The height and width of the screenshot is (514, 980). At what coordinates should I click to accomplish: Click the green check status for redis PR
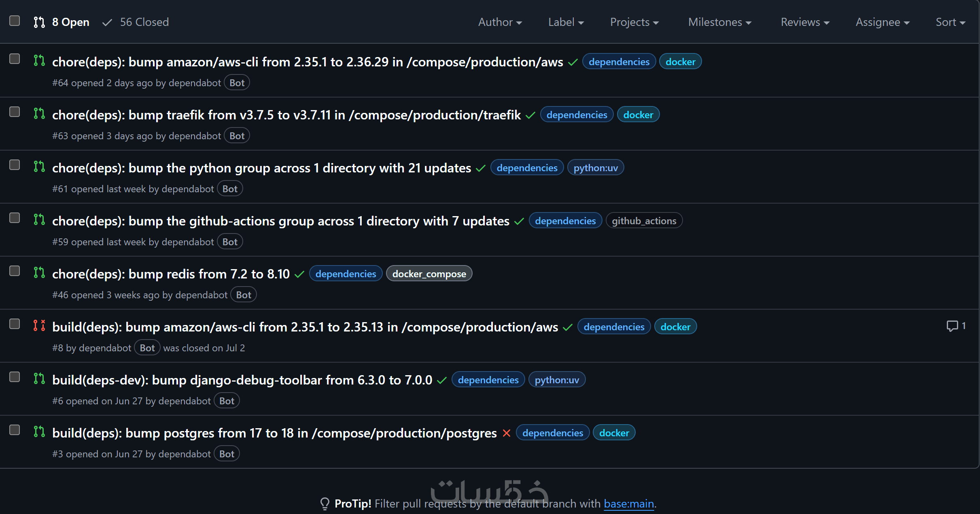pyautogui.click(x=299, y=274)
